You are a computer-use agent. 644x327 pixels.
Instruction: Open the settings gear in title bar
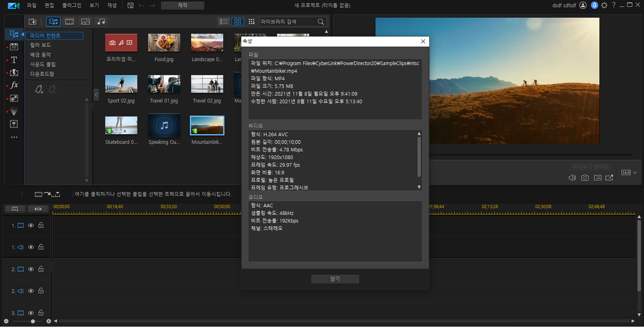click(x=604, y=5)
